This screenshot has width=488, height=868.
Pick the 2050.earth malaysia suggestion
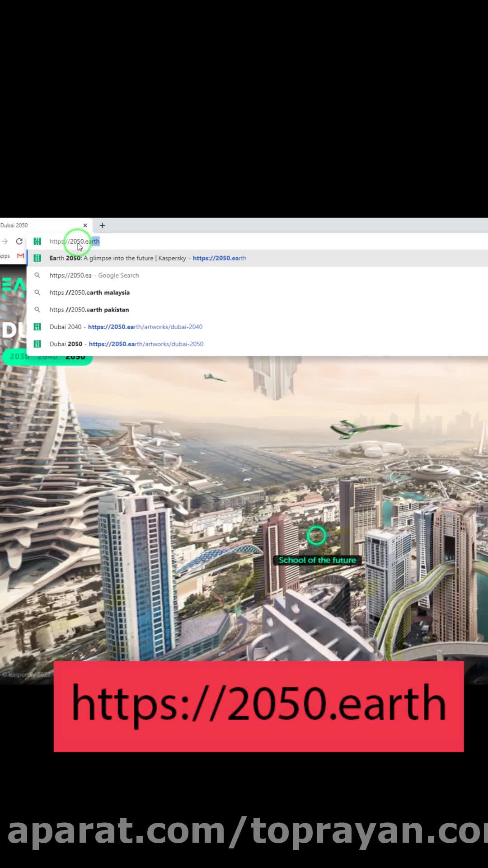[x=258, y=292]
